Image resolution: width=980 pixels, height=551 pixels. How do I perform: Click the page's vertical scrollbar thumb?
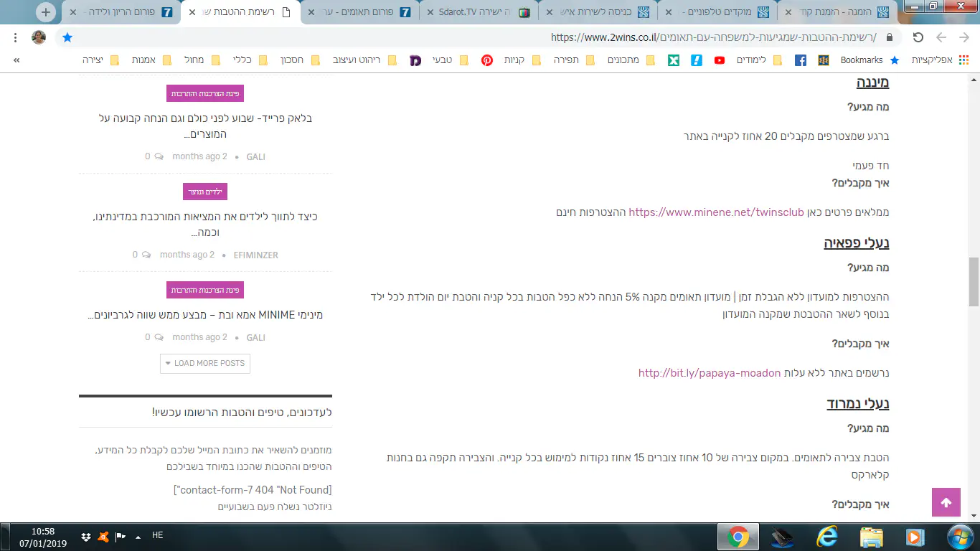974,281
